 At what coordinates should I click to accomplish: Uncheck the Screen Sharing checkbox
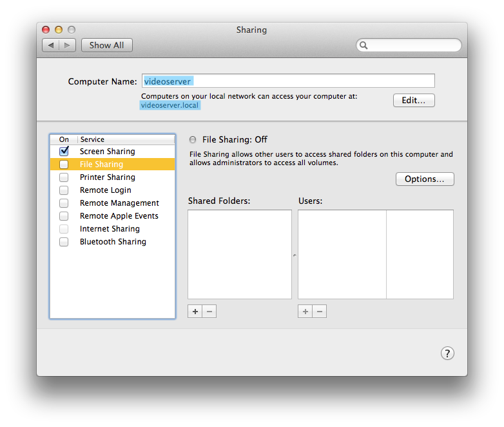pos(64,151)
